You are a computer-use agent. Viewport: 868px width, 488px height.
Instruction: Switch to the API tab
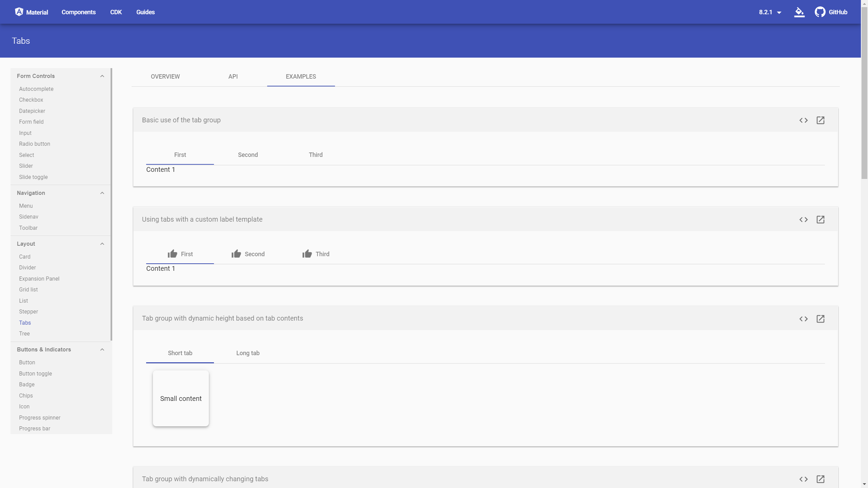(233, 77)
